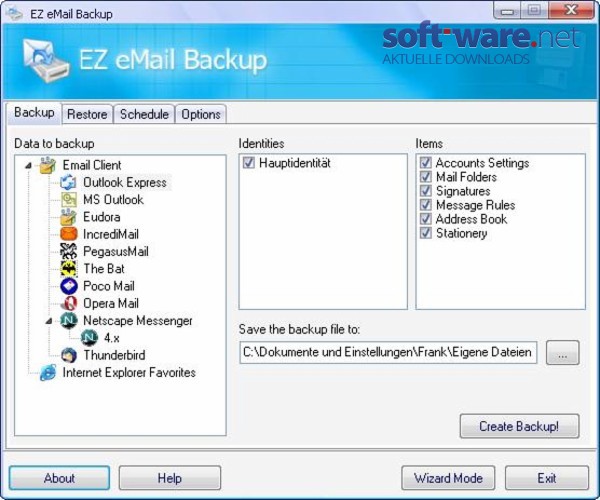600x500 pixels.
Task: Click the Hauptidentität text label
Action: [x=295, y=163]
